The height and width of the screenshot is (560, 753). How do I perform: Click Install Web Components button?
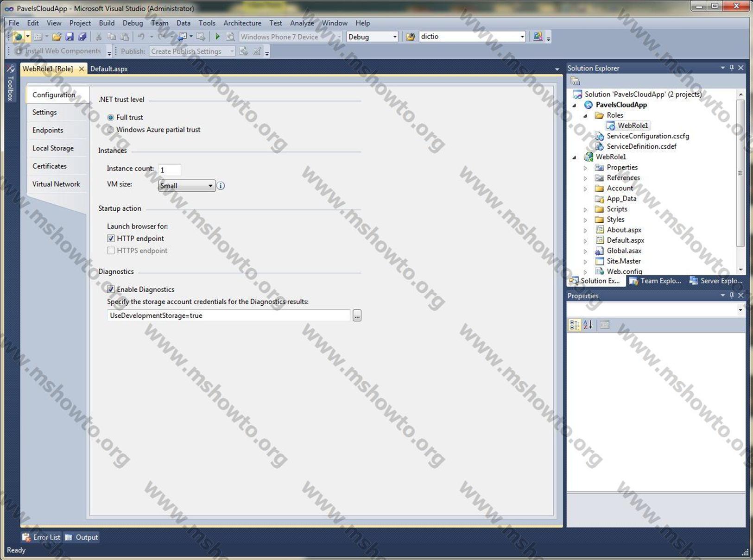coord(58,51)
